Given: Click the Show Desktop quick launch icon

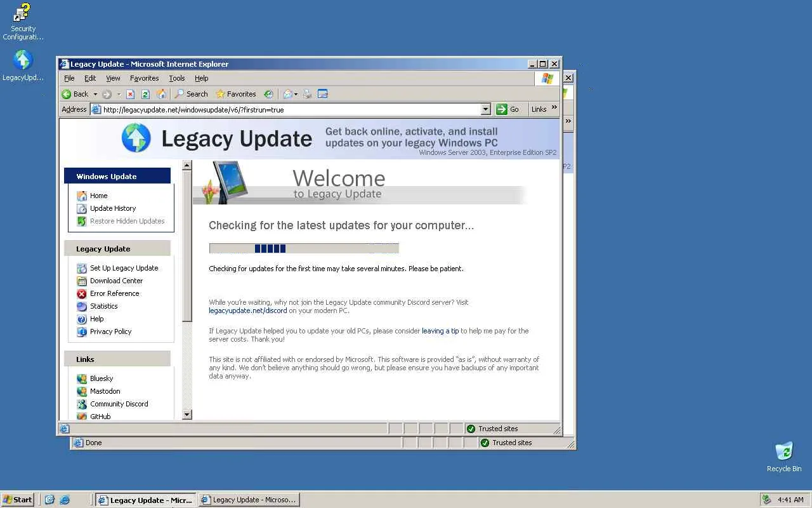Looking at the screenshot, I should [49, 500].
